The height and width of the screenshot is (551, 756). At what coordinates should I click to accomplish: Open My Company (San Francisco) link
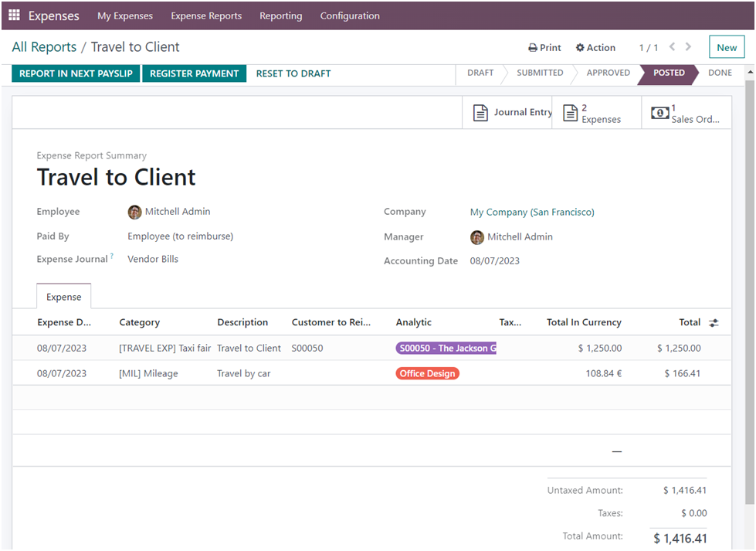(x=532, y=212)
